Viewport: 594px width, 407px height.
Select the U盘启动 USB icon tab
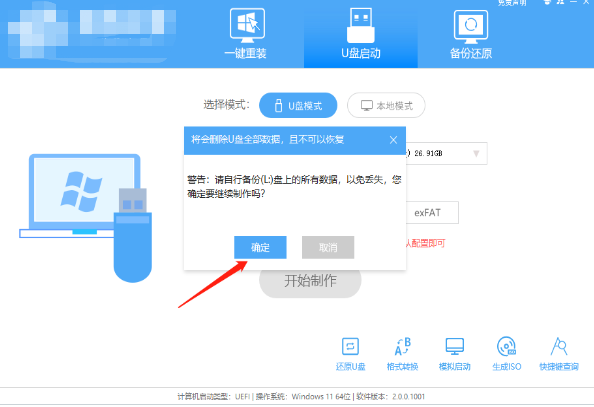(x=361, y=34)
